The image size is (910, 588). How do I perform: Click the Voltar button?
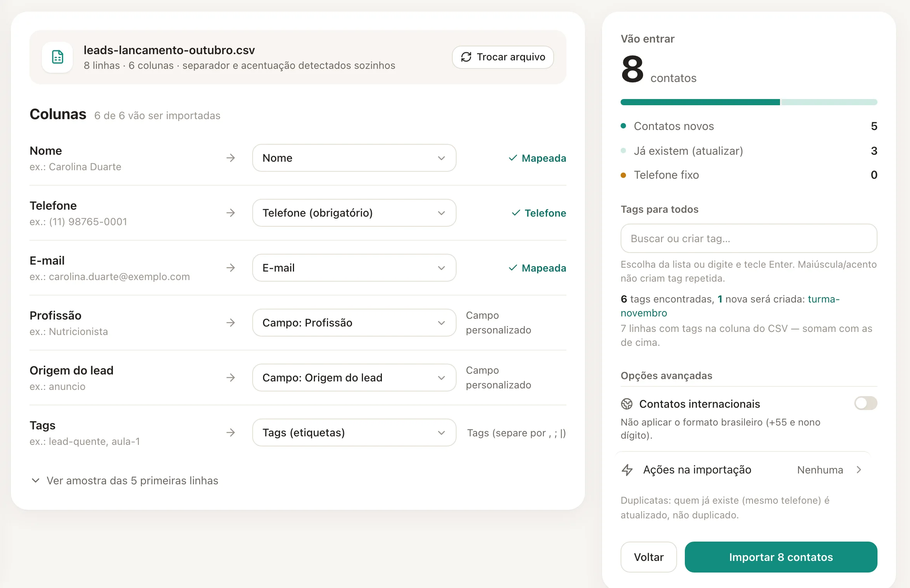pyautogui.click(x=648, y=557)
